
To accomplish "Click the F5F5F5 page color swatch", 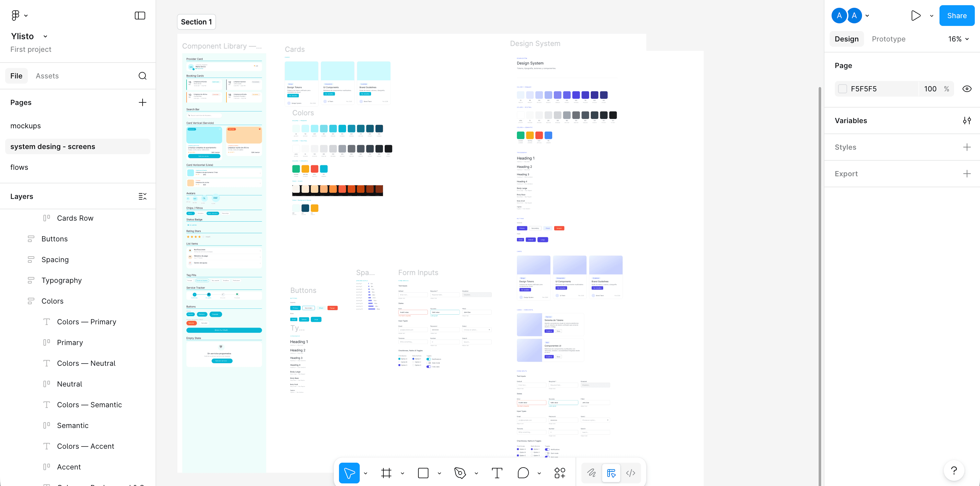I will (x=843, y=88).
